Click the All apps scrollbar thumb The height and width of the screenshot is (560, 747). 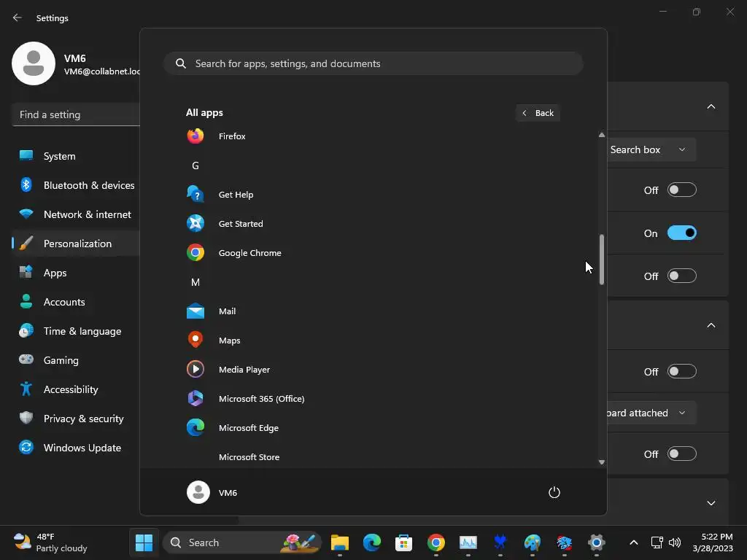(602, 260)
